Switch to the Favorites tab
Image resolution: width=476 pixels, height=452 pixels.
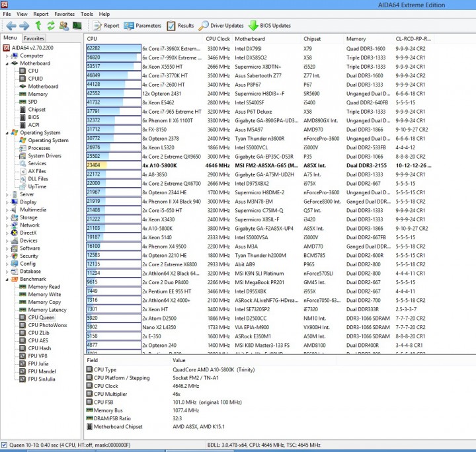pos(34,38)
